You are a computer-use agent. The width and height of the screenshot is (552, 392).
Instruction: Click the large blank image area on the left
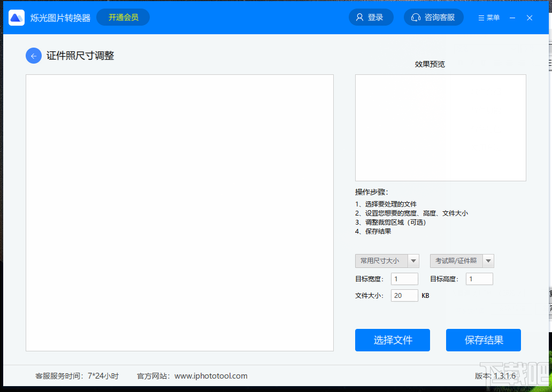click(179, 214)
